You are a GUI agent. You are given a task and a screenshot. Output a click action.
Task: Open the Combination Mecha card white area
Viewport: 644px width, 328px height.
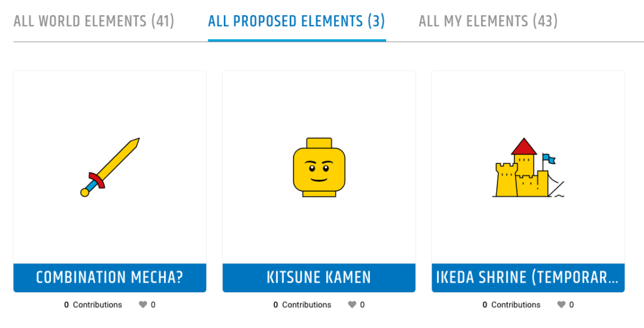click(109, 167)
